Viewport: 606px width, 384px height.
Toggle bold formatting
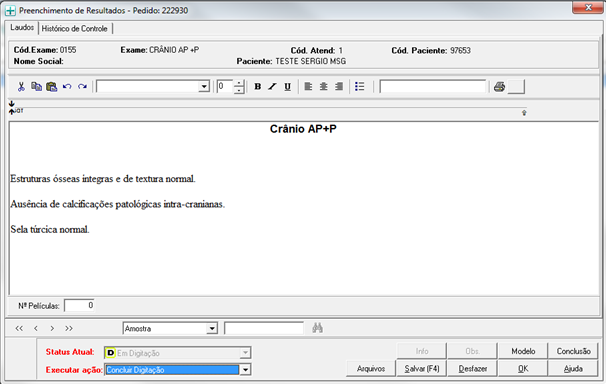pos(257,87)
